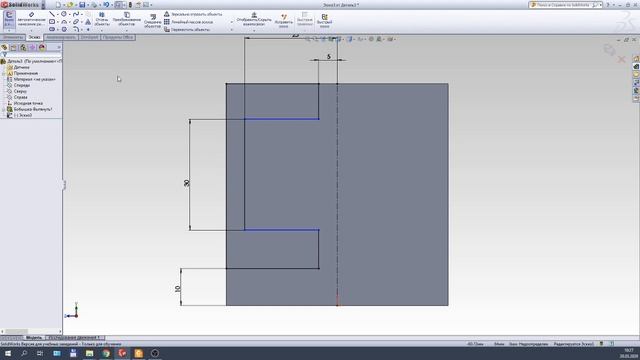Switch to the Модель bottom tab
The image size is (640, 360).
coord(34,338)
